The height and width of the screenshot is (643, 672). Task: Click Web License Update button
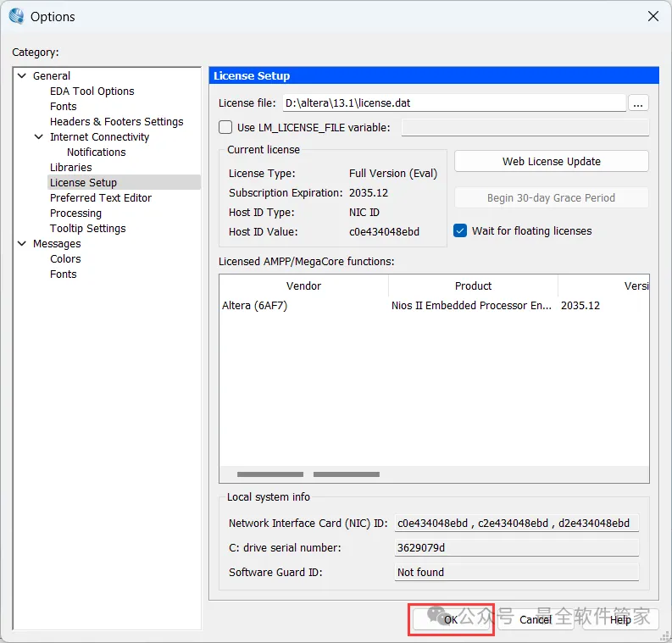[551, 162]
